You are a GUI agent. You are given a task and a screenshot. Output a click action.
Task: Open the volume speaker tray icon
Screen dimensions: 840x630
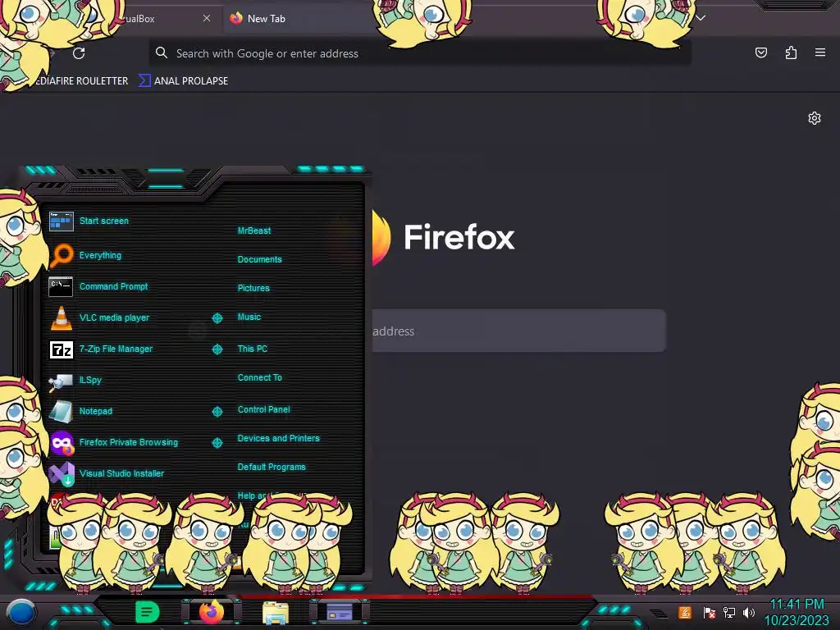(749, 612)
